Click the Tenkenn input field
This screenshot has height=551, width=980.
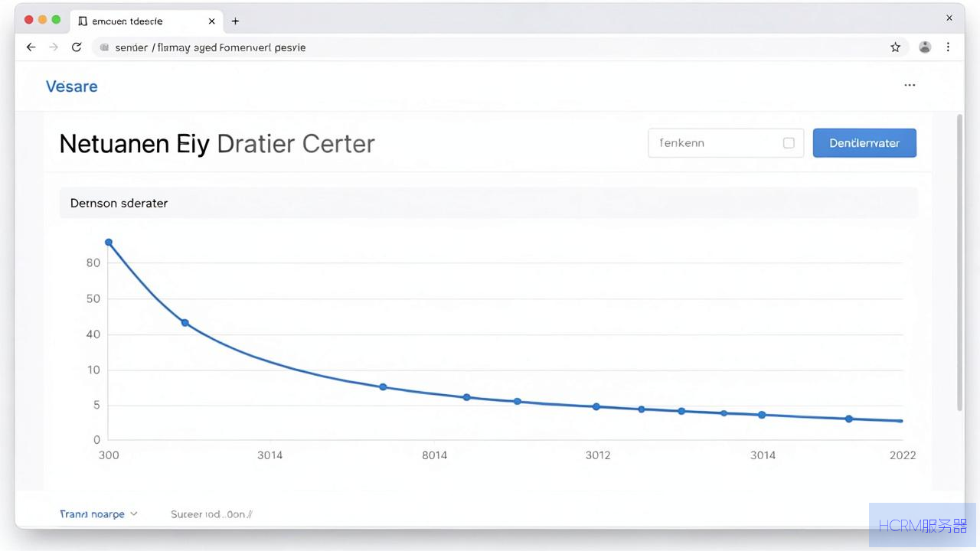click(x=726, y=143)
